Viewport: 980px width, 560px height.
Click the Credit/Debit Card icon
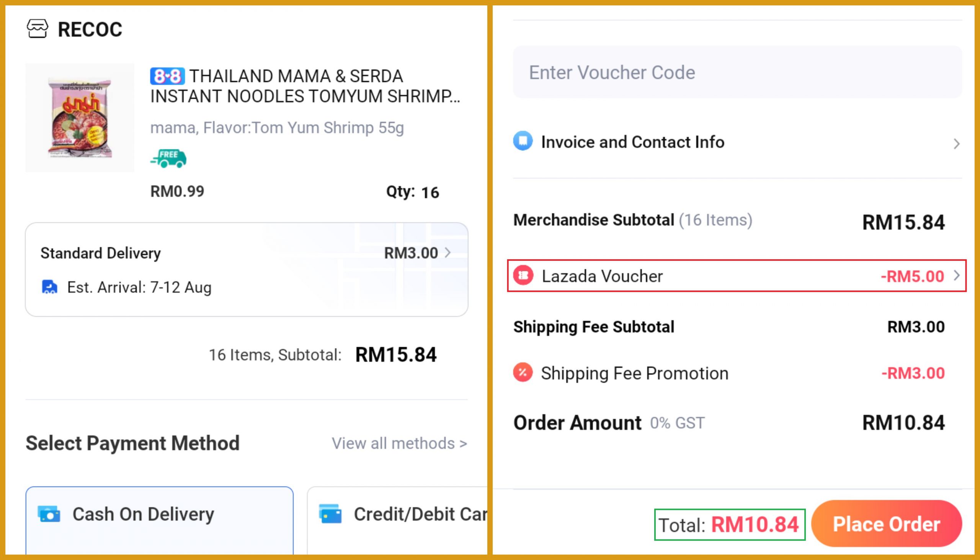330,514
